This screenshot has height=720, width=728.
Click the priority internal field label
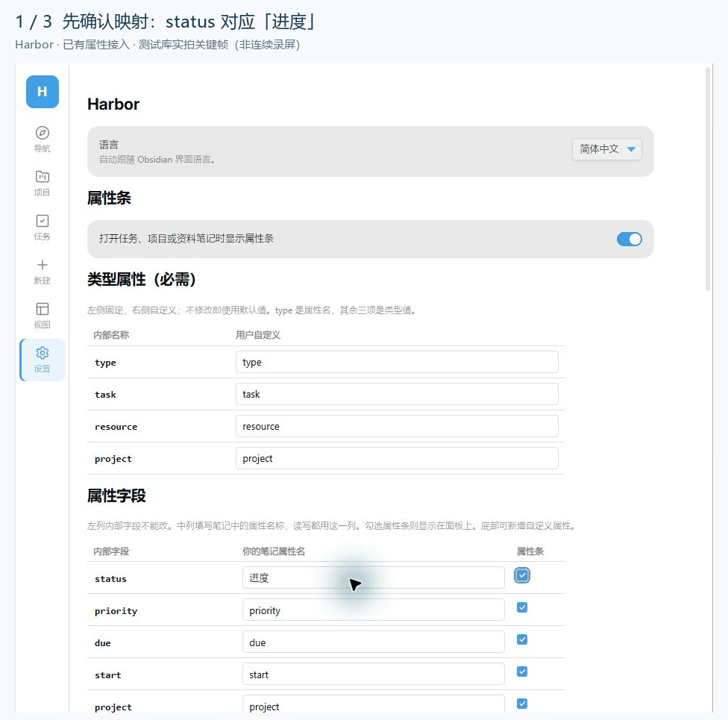116,611
